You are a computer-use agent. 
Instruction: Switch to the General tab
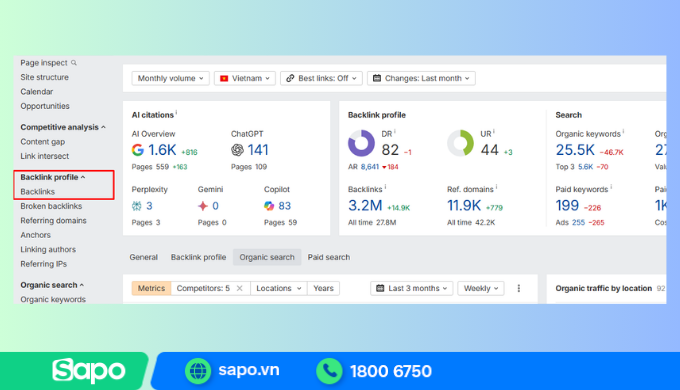(x=144, y=257)
